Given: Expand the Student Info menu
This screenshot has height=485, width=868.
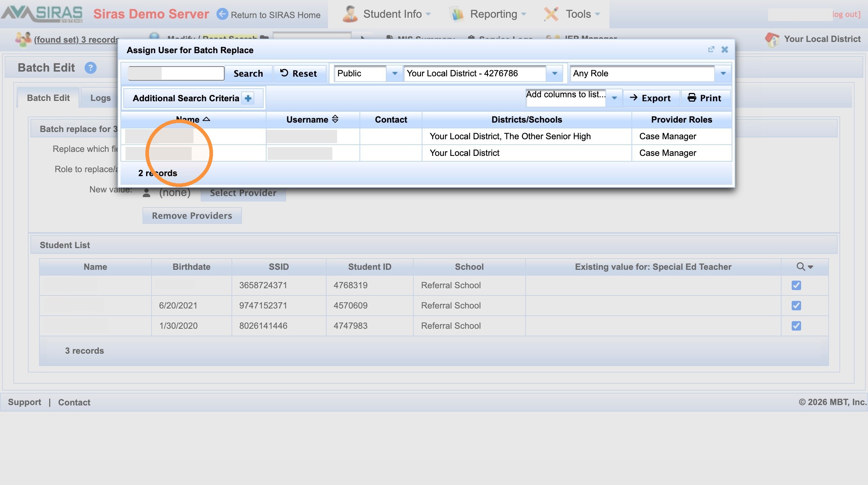Looking at the screenshot, I should pos(428,14).
